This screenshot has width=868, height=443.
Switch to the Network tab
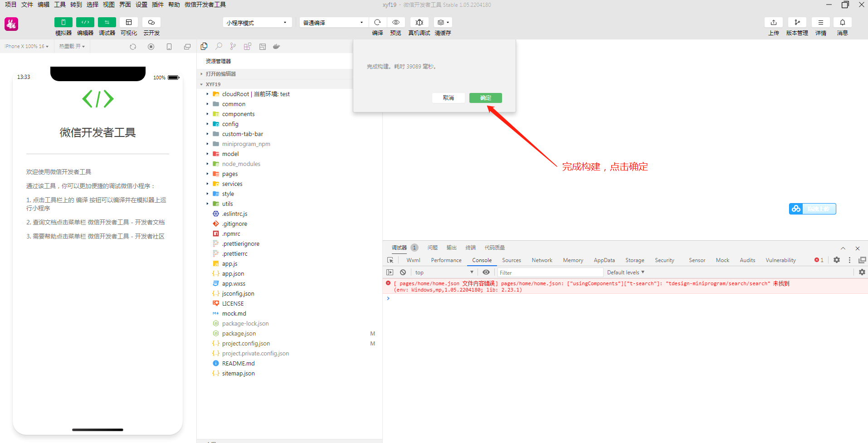pyautogui.click(x=542, y=260)
